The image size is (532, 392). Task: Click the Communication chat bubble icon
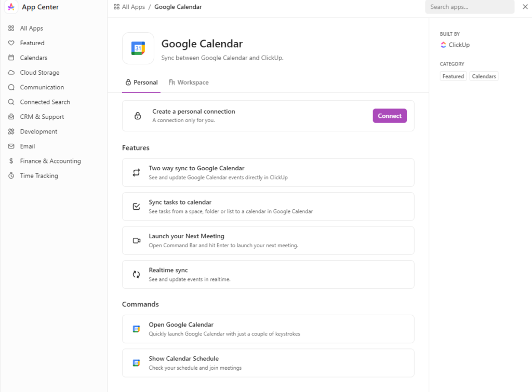point(11,87)
